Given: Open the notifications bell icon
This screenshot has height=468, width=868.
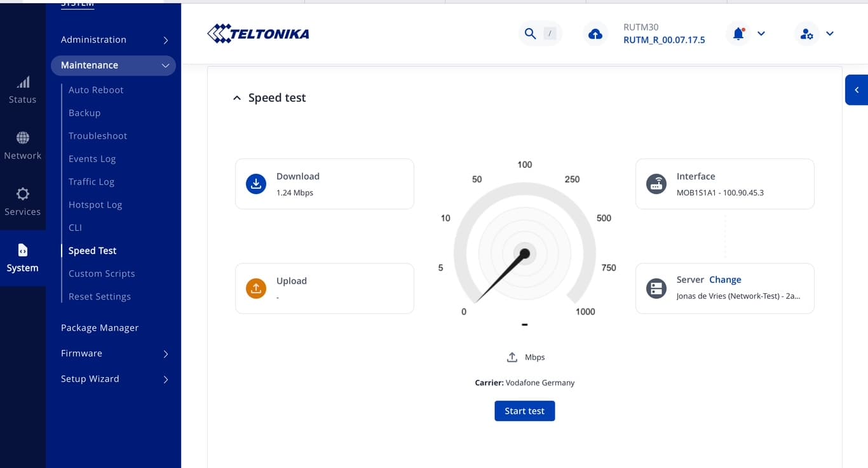Looking at the screenshot, I should point(738,34).
